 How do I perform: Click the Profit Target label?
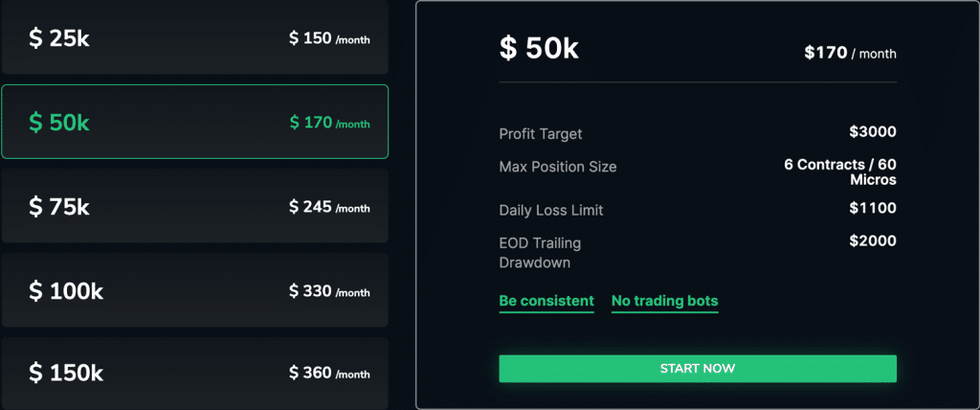click(x=541, y=134)
